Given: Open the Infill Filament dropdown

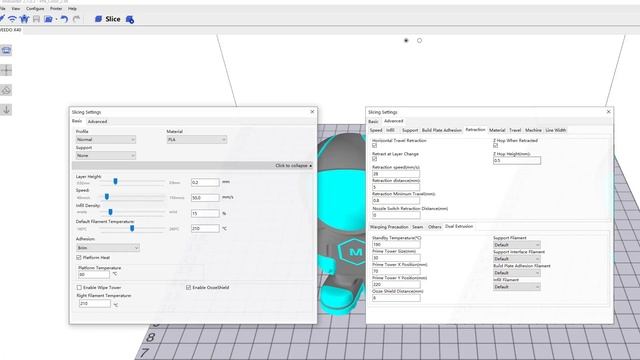Looking at the screenshot, I should (517, 287).
